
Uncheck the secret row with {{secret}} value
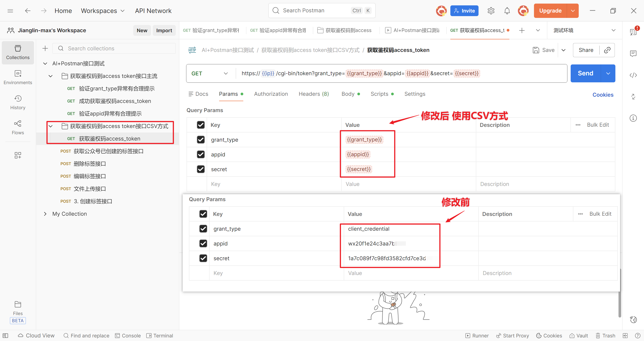pos(201,169)
